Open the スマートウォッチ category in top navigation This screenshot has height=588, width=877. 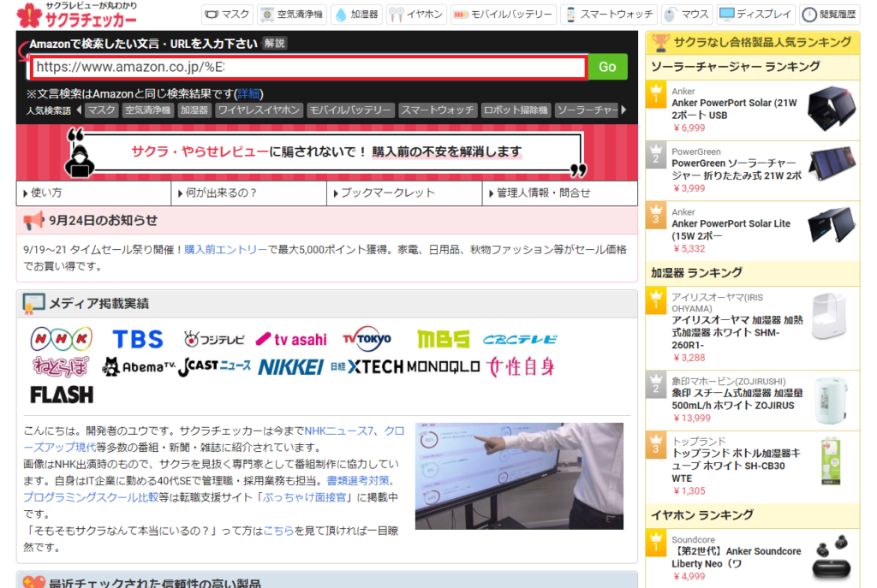pyautogui.click(x=609, y=15)
